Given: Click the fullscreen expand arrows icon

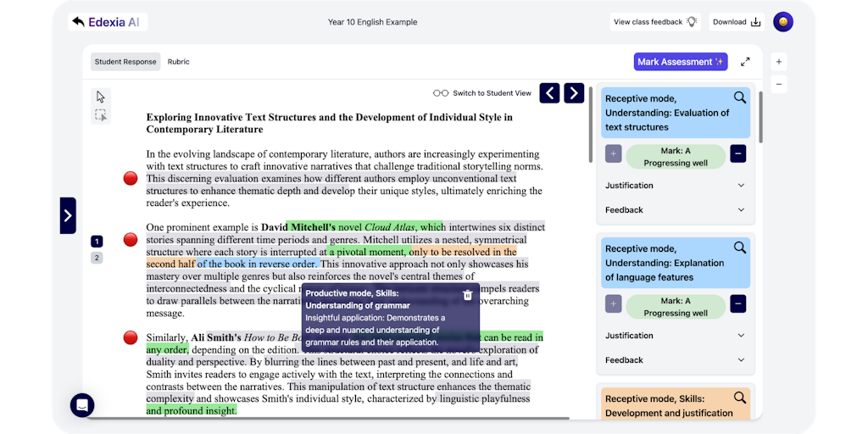Looking at the screenshot, I should pyautogui.click(x=745, y=62).
